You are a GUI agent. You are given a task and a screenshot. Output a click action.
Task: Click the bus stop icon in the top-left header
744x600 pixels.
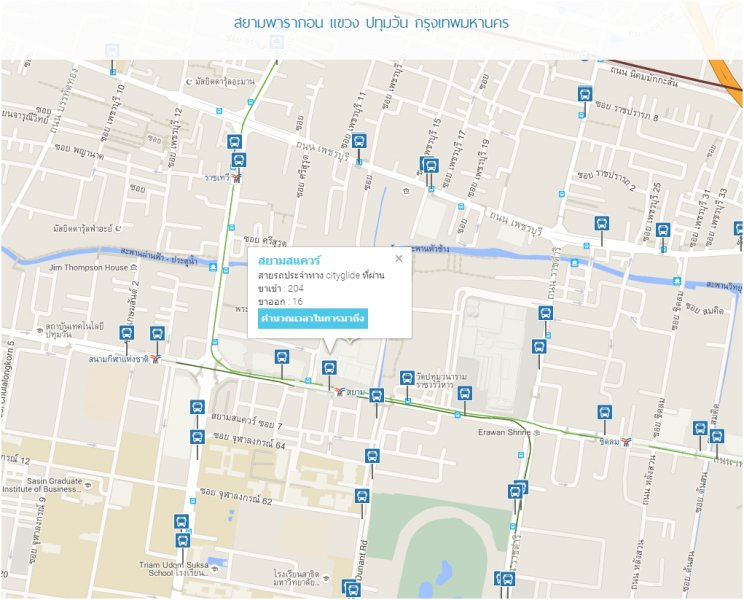point(112,51)
